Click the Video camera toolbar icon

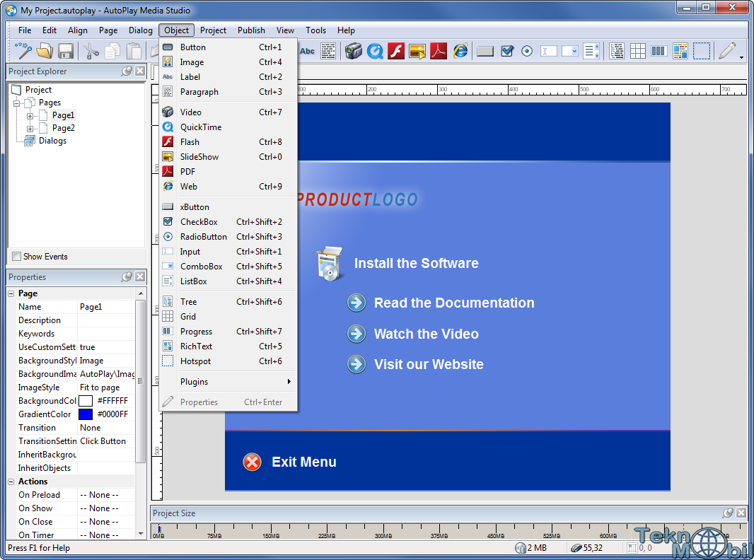click(354, 51)
